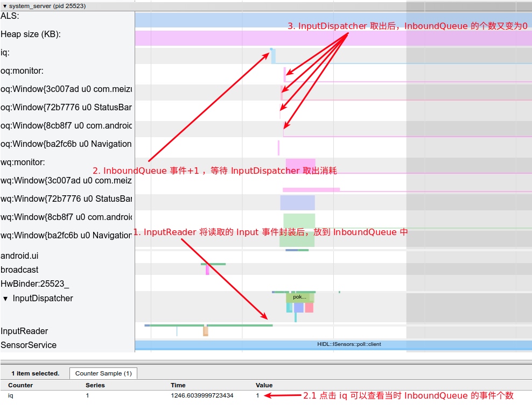
Task: Click the pink counter block in wq:monitor
Action: [x=300, y=165]
